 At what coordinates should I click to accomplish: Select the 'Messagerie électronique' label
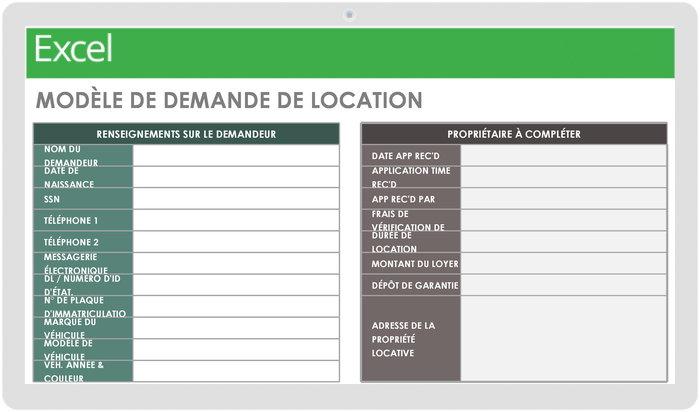click(83, 263)
